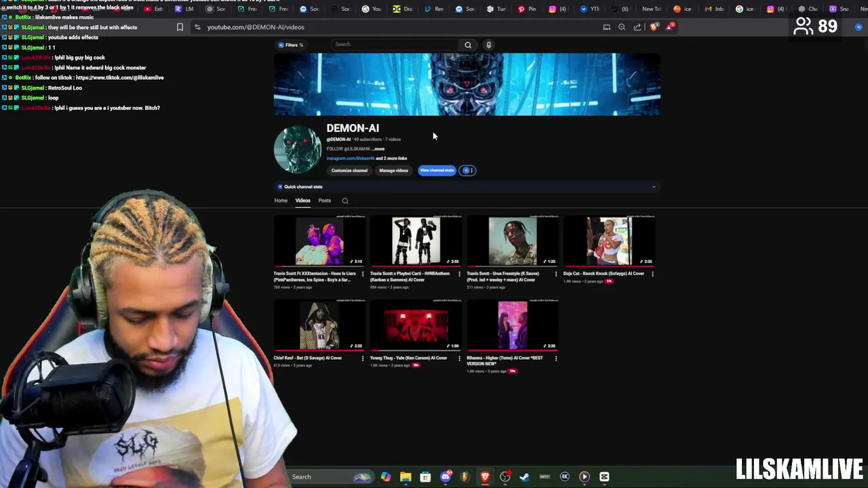Viewport: 868px width, 488px height.
Task: Click the zoom magnifier icon in address bar
Action: (x=622, y=27)
